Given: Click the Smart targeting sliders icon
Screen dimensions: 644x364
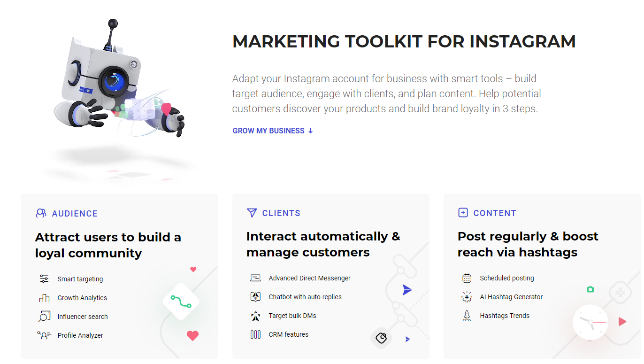Looking at the screenshot, I should (x=44, y=279).
